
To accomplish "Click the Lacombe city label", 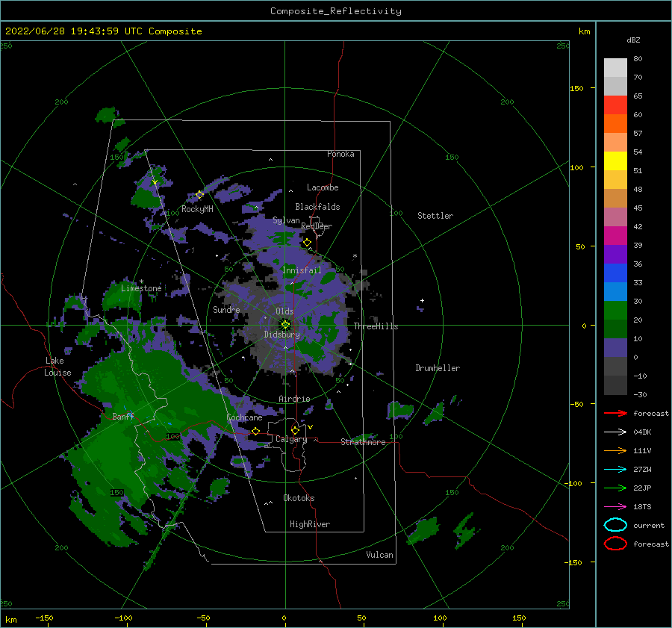I will [x=323, y=187].
